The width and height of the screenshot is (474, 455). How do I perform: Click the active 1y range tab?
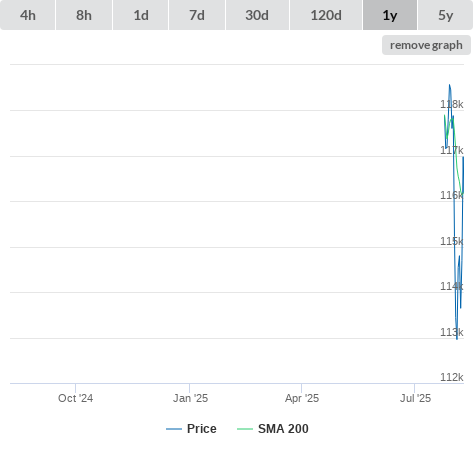(x=390, y=15)
